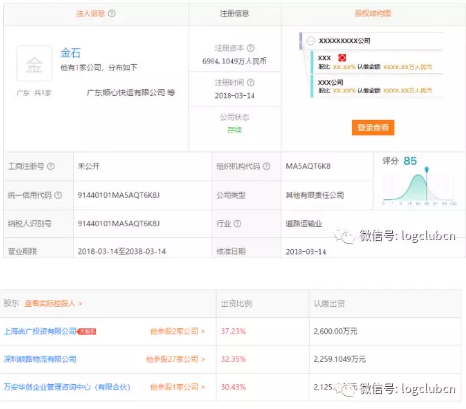Image resolution: width=466 pixels, height=409 pixels.
Task: Select organization code MA5AQT6K8
Action: pyautogui.click(x=308, y=166)
